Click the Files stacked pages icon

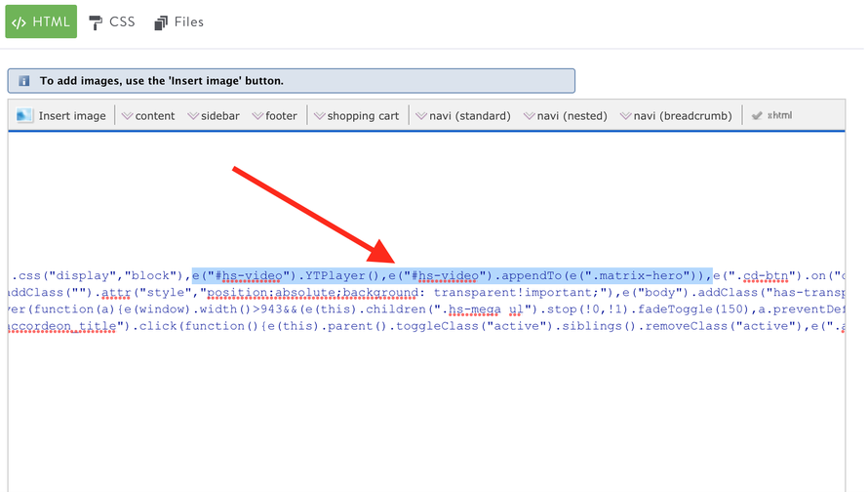coord(161,22)
